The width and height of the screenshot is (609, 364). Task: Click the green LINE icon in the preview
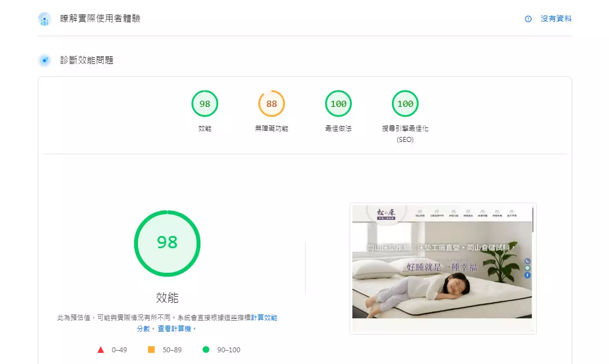527,268
